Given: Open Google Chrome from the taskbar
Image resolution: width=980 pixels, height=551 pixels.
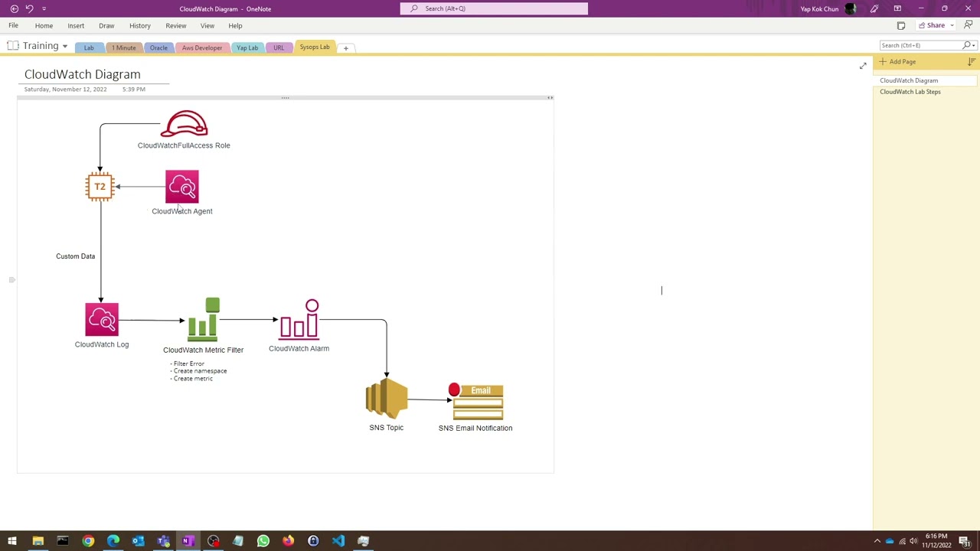Looking at the screenshot, I should tap(88, 541).
